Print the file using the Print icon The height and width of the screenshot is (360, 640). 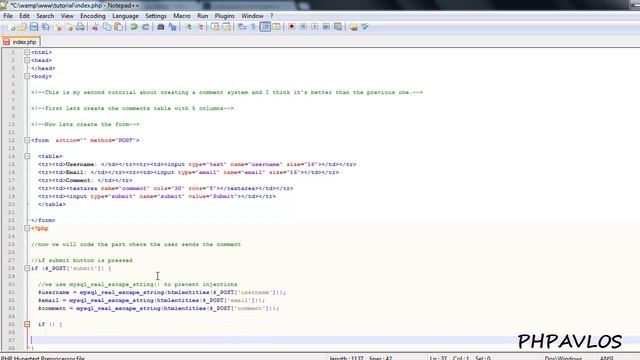[80, 27]
